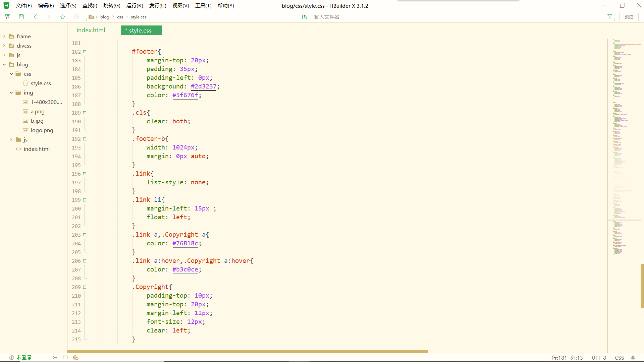Switch to the index.html tab
This screenshot has height=362, width=644.
coord(91,30)
